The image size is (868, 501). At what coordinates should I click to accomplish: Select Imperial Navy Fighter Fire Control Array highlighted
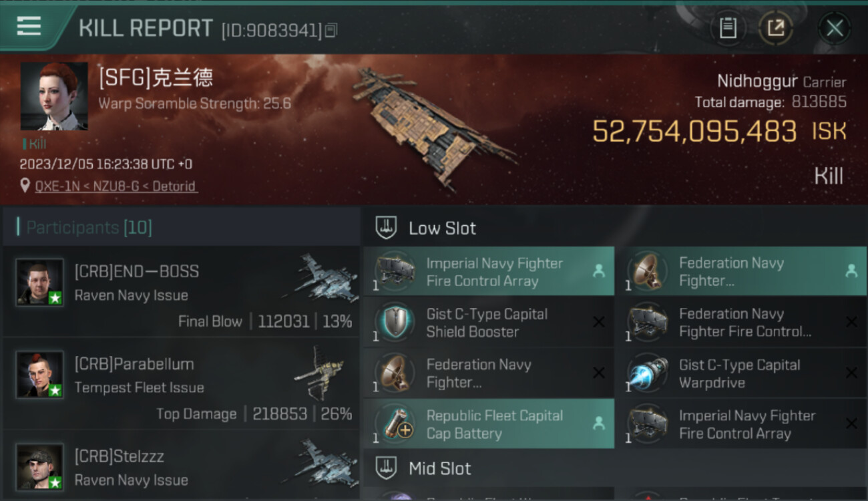pyautogui.click(x=489, y=271)
